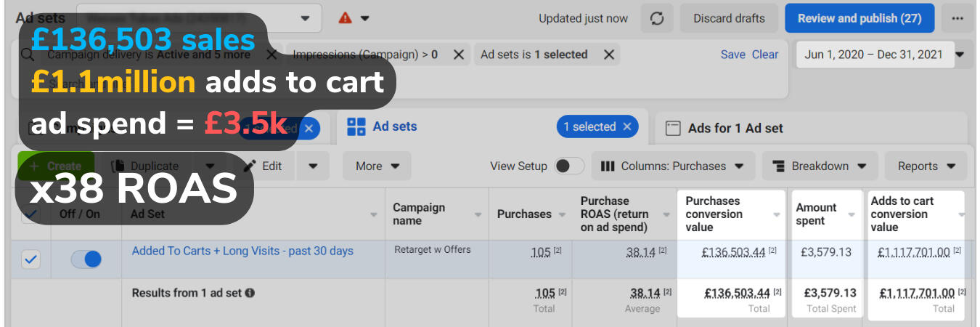The image size is (980, 327).
Task: Remove the Ad sets is 1 selected filter
Action: (x=609, y=54)
